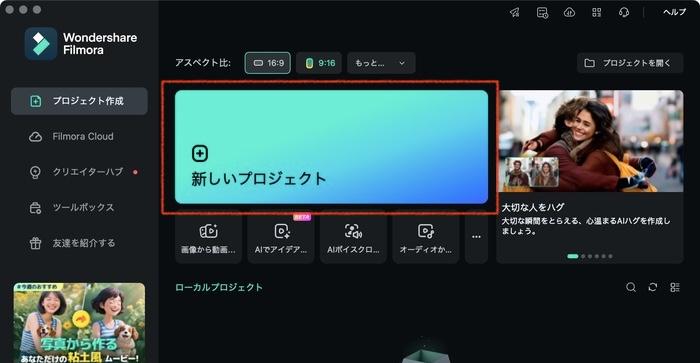Click the ローカルプロジェクト heading

click(x=219, y=287)
